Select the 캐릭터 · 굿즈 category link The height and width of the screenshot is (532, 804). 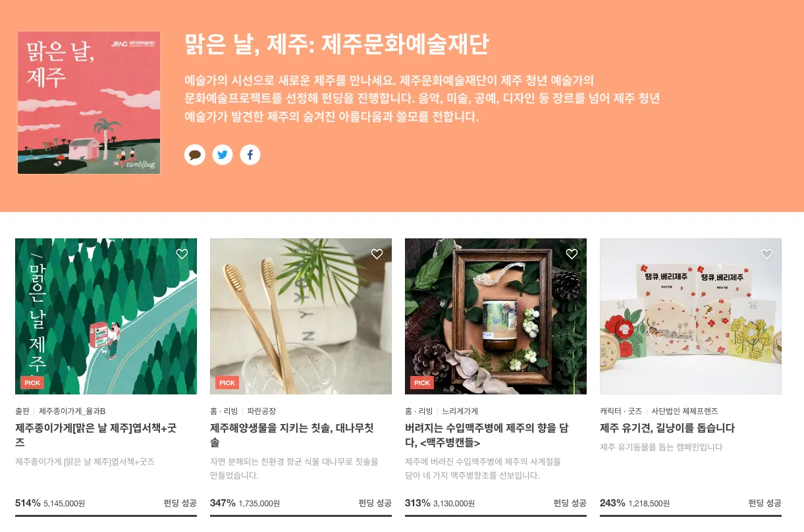621,411
